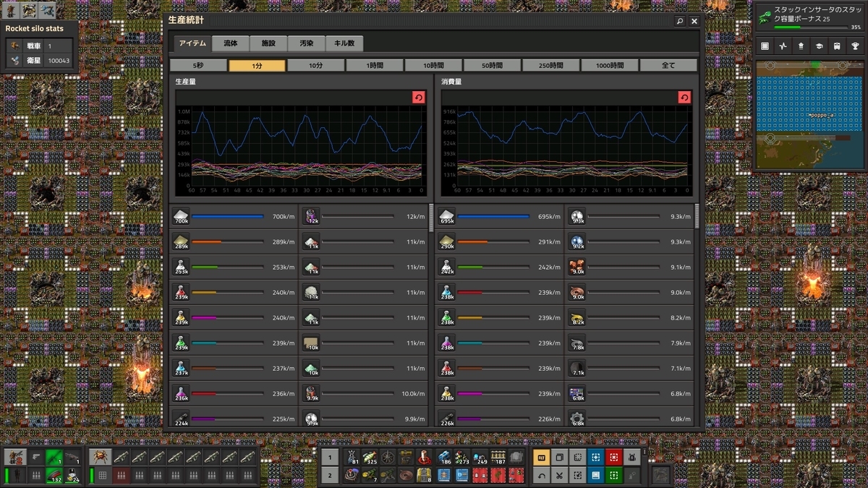868x488 pixels.
Task: Reset the 生産量 graph with red button
Action: [419, 98]
